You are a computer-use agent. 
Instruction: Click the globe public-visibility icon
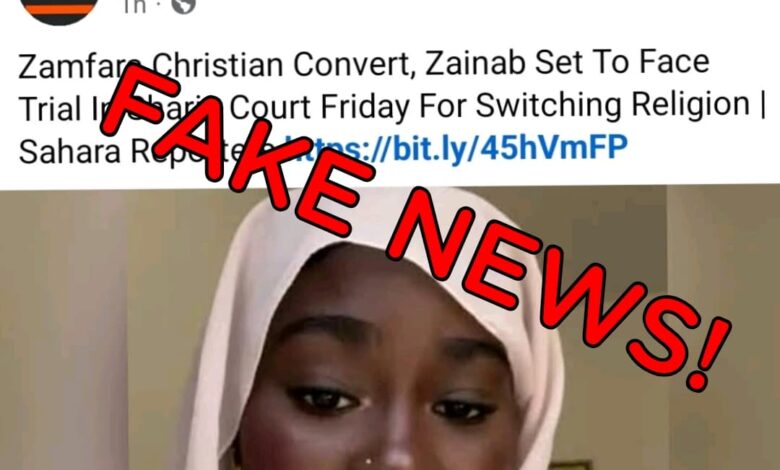(183, 5)
